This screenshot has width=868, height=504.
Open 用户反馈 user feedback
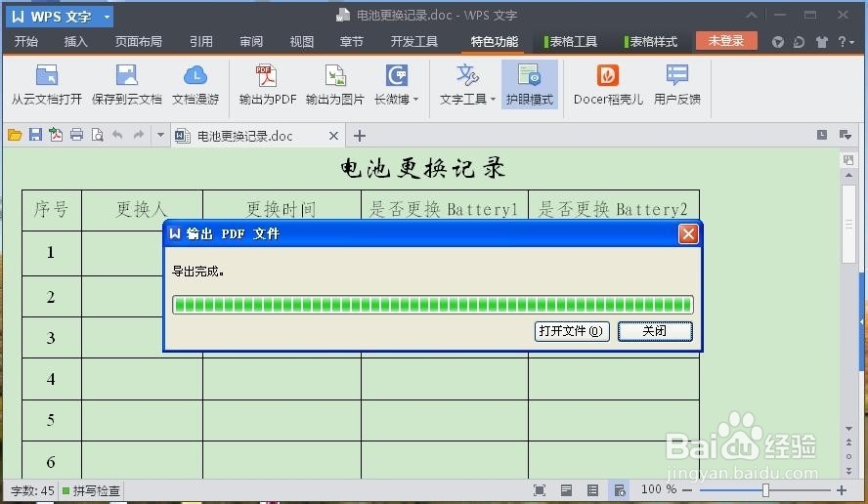pyautogui.click(x=677, y=85)
